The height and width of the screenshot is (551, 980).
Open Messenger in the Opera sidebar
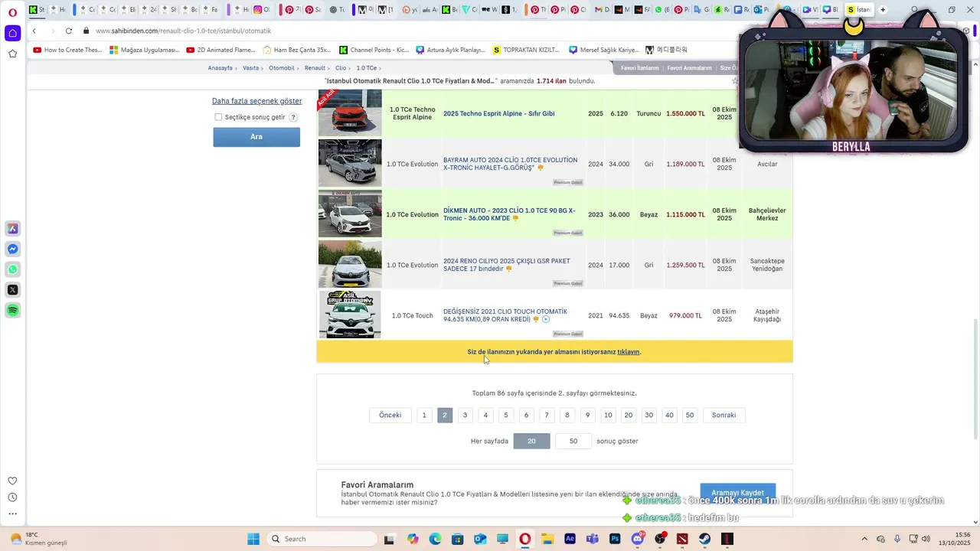[x=13, y=249]
